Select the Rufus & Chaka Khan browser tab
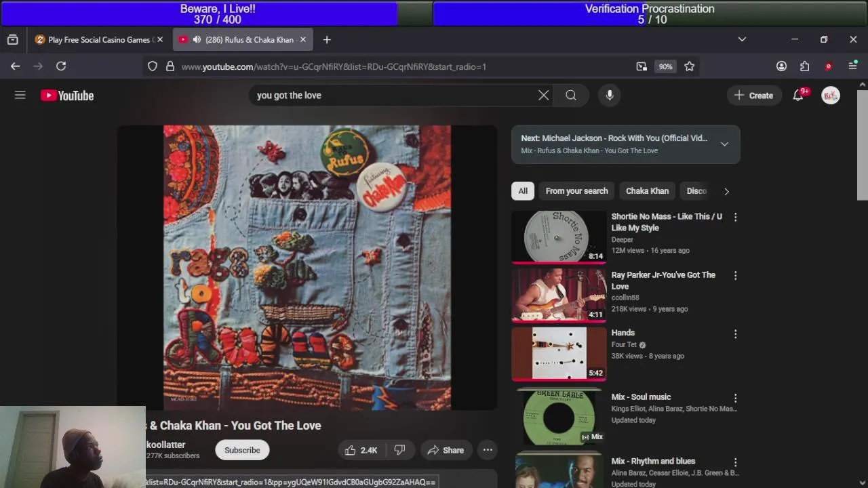Viewport: 868px width, 488px height. click(x=242, y=40)
